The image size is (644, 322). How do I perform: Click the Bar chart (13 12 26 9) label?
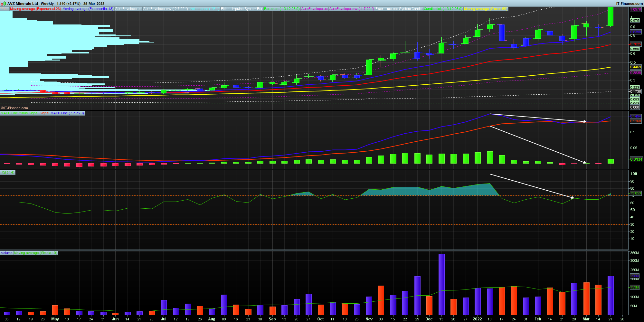[282, 9]
